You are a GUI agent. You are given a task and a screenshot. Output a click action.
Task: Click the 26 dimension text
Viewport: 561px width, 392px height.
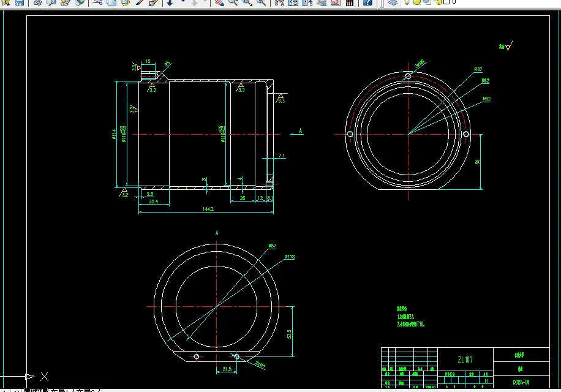pos(243,198)
